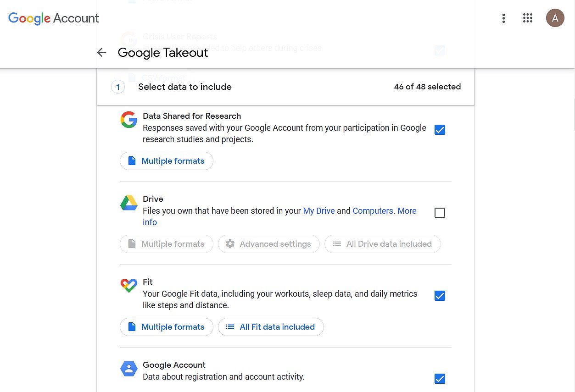
Task: Click the Google Account person icon
Action: tap(129, 369)
